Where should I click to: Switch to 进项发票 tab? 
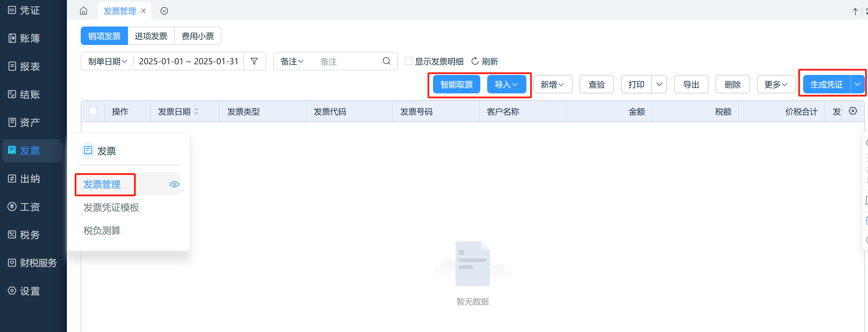(151, 36)
